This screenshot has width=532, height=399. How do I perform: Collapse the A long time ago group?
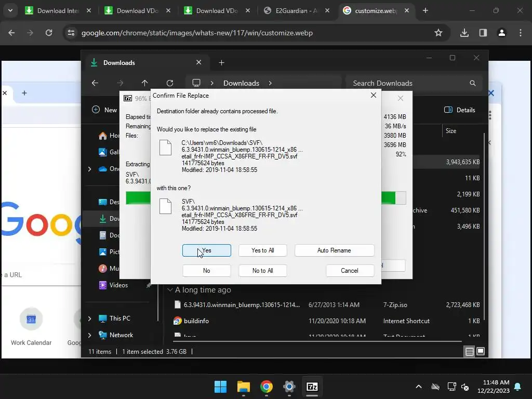pos(170,290)
